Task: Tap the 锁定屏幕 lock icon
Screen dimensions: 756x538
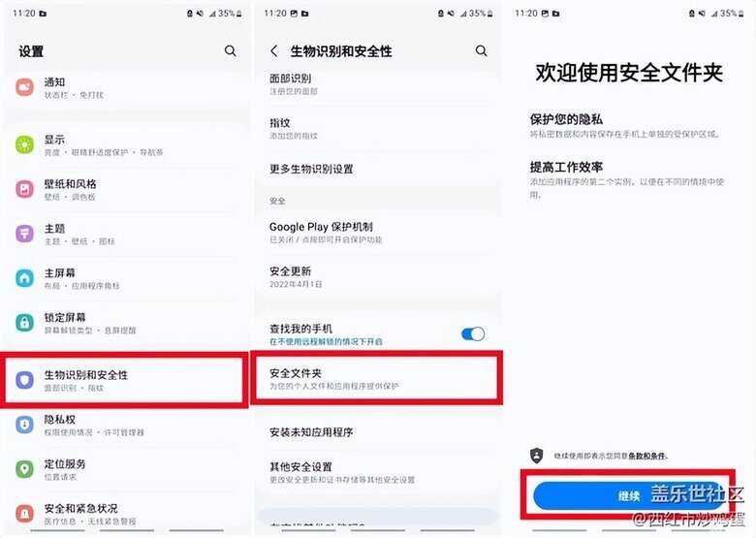Action: (24, 323)
